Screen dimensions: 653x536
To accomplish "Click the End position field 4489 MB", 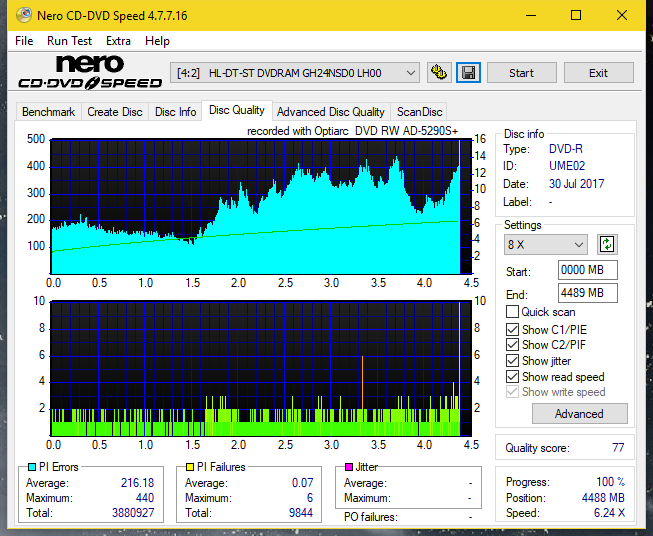I will (x=587, y=293).
